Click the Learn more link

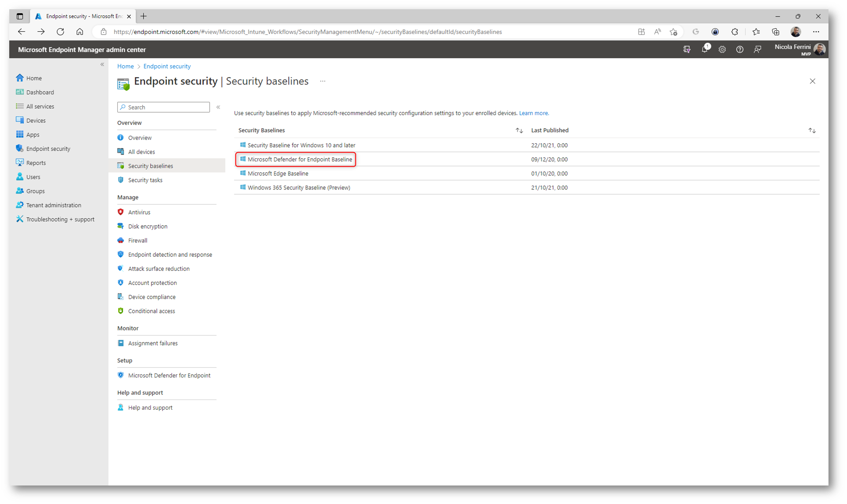click(x=534, y=113)
